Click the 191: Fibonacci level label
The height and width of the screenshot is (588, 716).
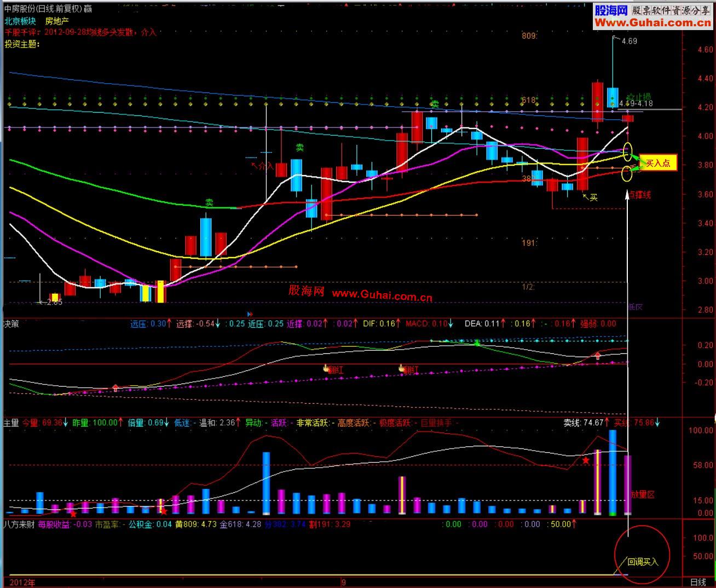click(528, 242)
